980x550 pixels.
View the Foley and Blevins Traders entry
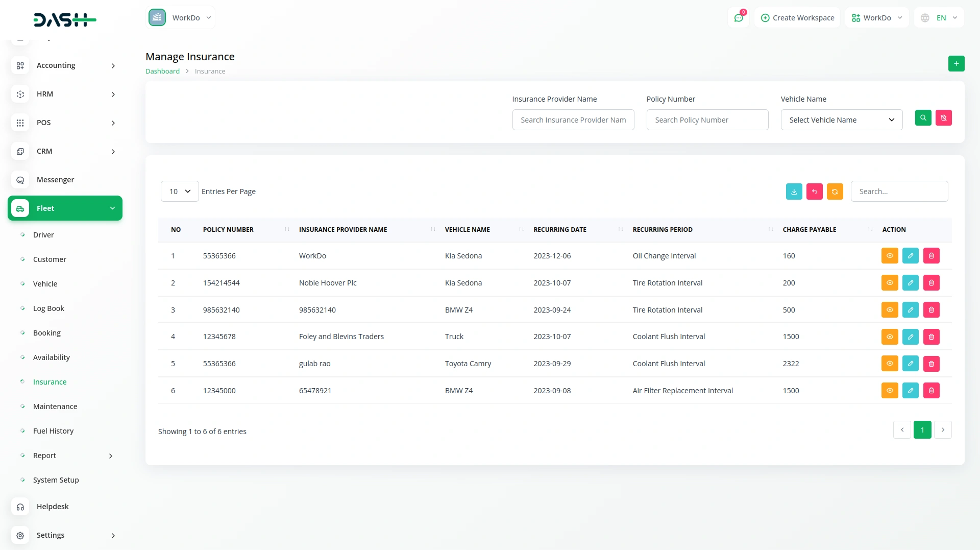pos(889,337)
